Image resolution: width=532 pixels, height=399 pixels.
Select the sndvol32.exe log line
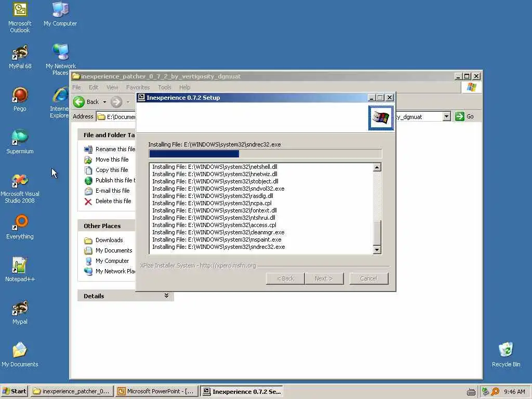(x=218, y=189)
